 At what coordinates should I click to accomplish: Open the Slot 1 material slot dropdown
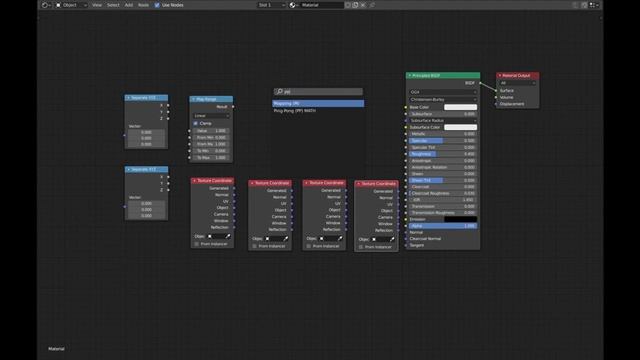click(x=271, y=5)
